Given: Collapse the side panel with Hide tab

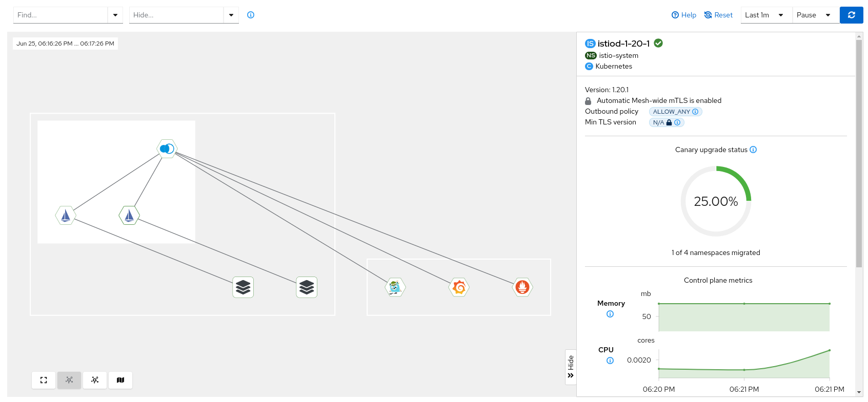Looking at the screenshot, I should coord(571,367).
